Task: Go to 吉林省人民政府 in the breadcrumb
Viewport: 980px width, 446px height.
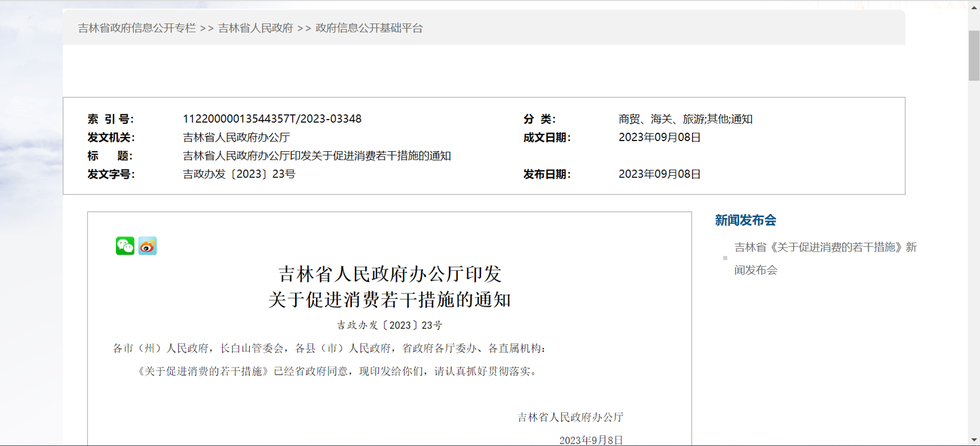Action: (x=255, y=28)
